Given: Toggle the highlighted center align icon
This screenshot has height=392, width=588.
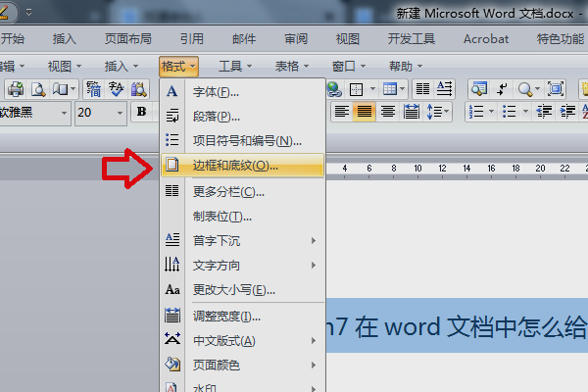Looking at the screenshot, I should tap(365, 112).
